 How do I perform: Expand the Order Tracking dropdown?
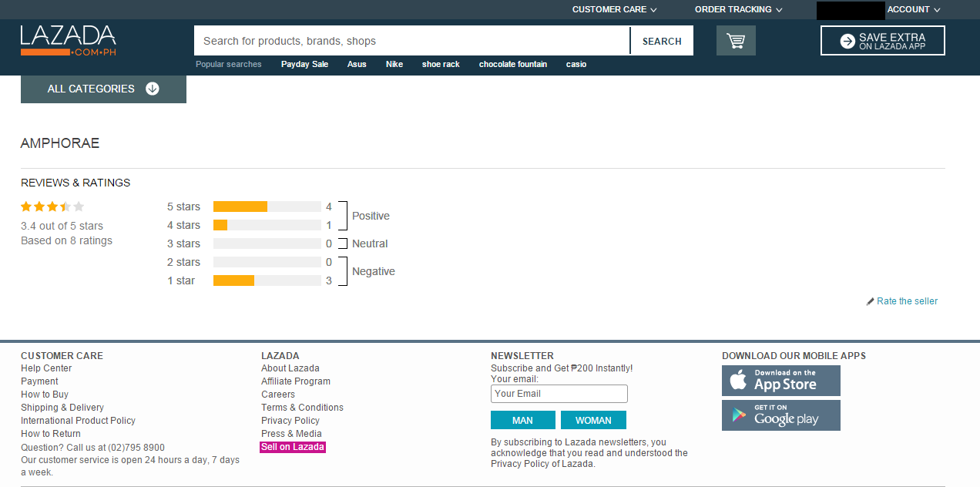click(738, 9)
